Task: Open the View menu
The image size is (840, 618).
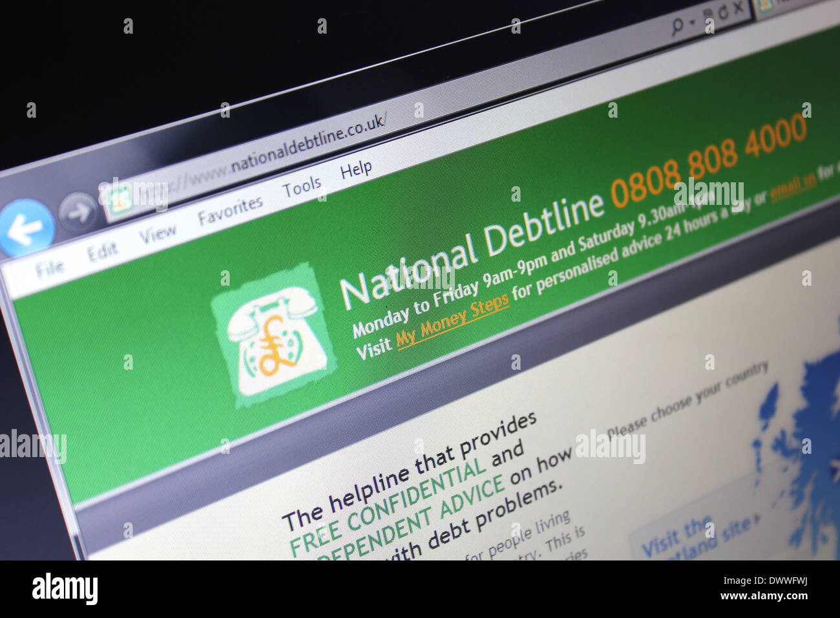Action: (157, 233)
